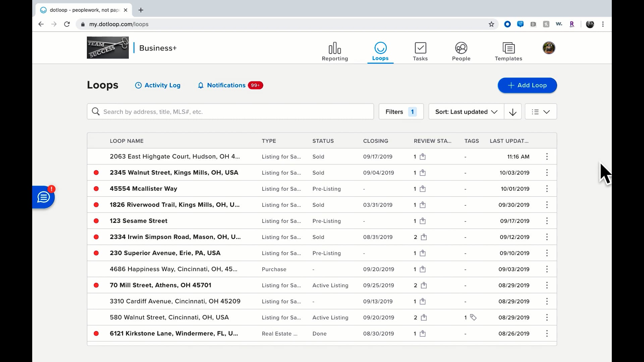Open the user profile avatar menu
The image size is (644, 362).
coord(548,48)
